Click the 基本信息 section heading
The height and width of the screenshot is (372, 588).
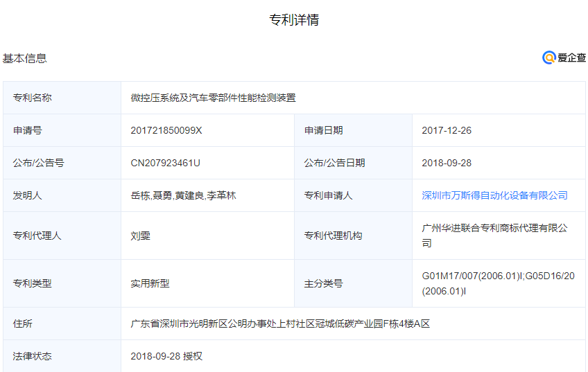[25, 58]
